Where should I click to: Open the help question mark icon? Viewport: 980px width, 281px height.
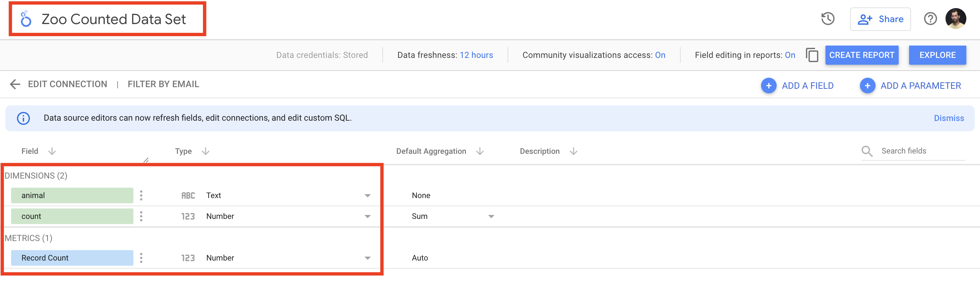[x=930, y=19]
